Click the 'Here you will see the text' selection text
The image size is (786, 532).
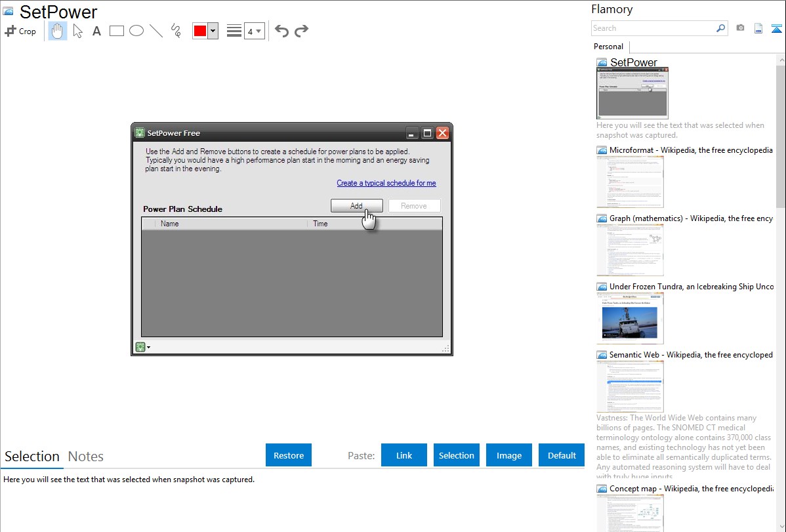pos(129,480)
